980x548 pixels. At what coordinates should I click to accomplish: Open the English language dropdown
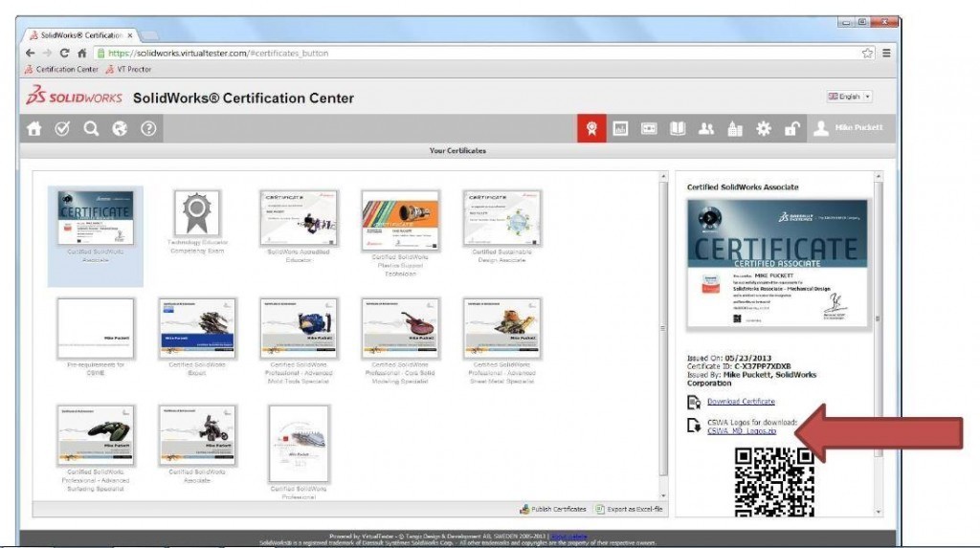point(849,97)
